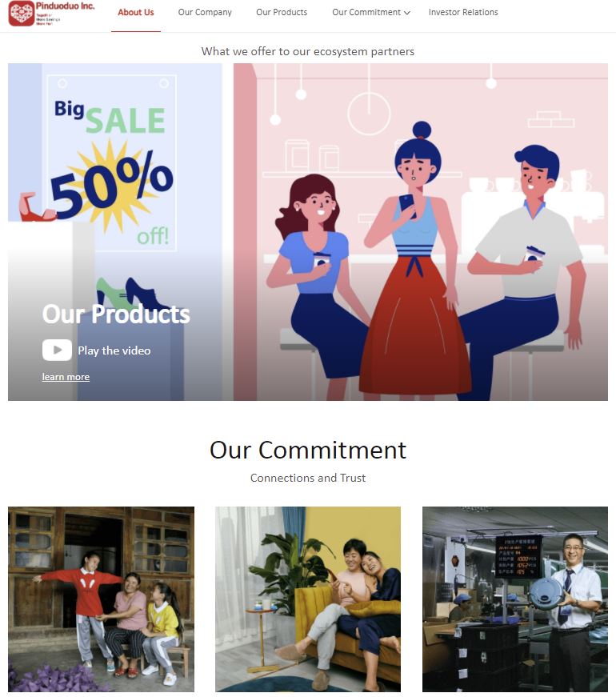Open the Investor Relations page
The image size is (616, 697).
coord(463,13)
